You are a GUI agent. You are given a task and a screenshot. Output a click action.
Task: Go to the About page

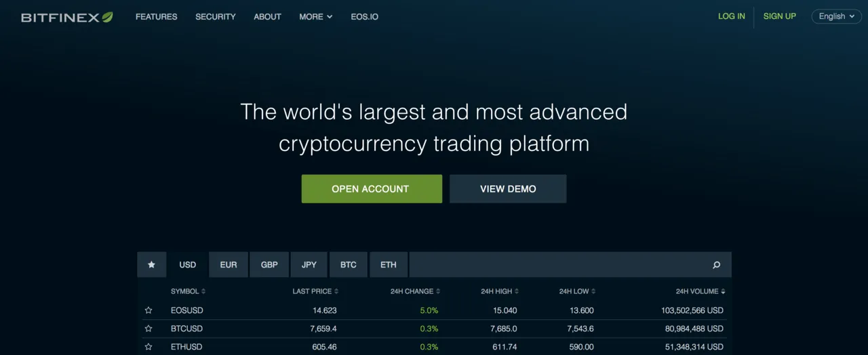(x=267, y=17)
